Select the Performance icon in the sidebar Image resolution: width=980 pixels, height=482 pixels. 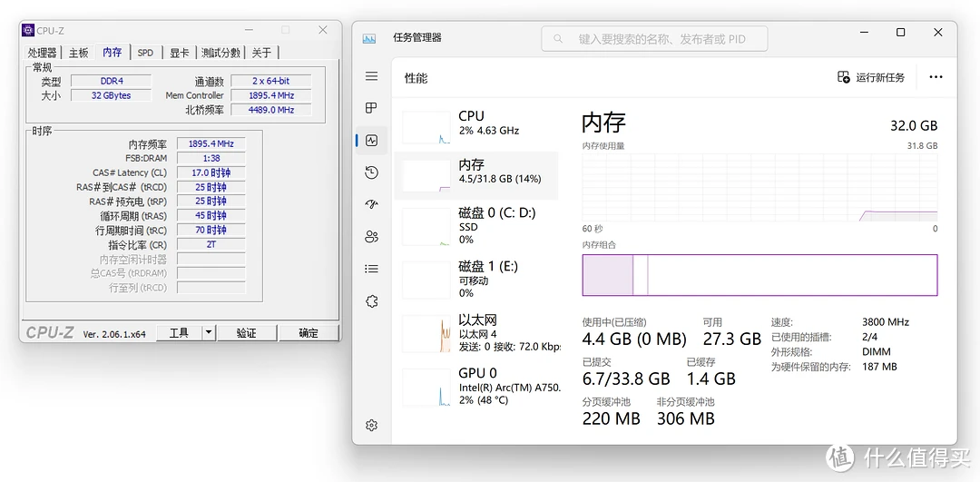click(371, 141)
